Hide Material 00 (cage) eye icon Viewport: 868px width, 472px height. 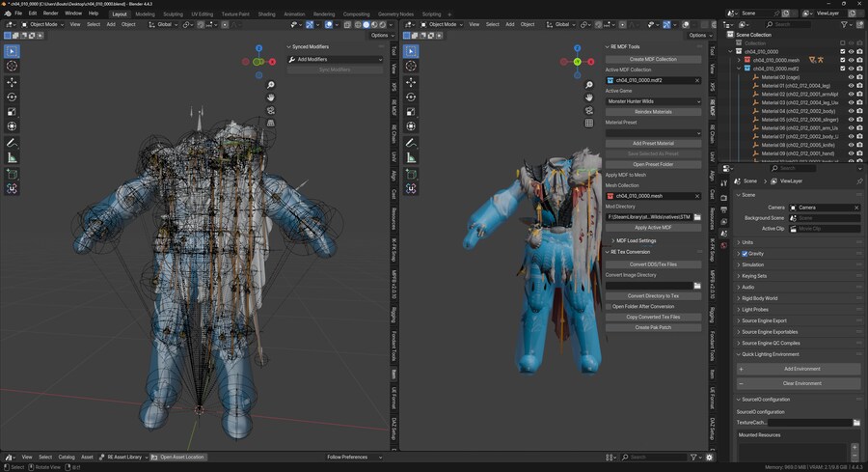tap(851, 77)
